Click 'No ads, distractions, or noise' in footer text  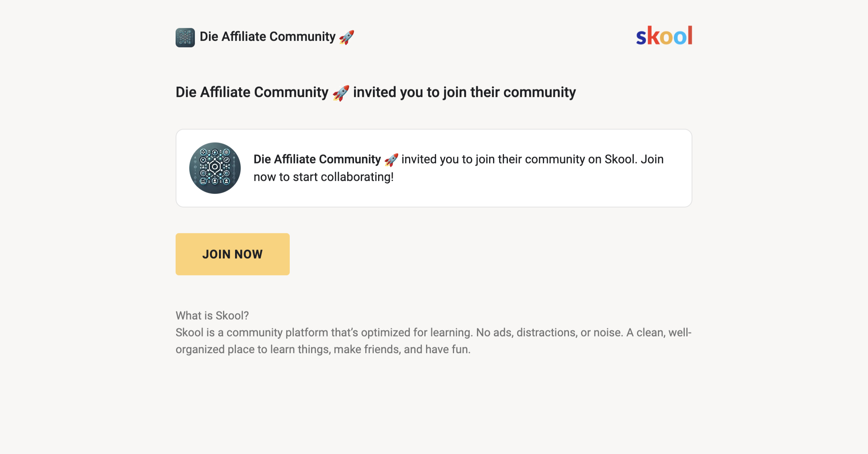[549, 332]
